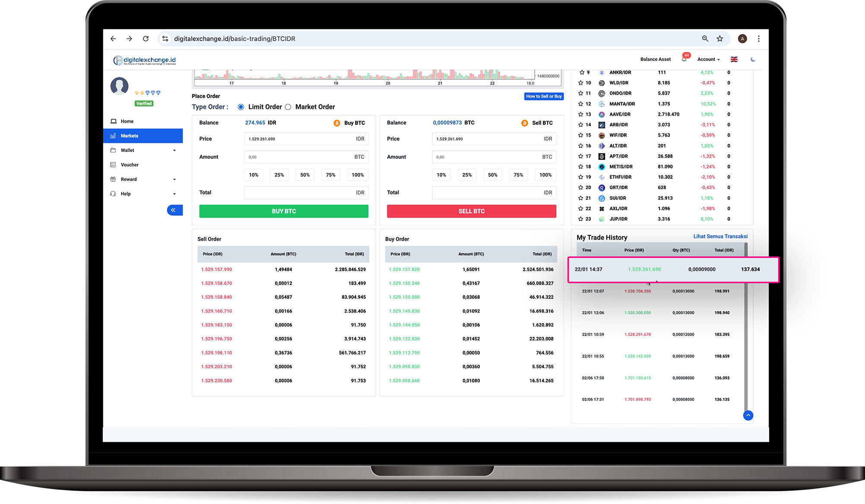Click the notification bell icon

click(684, 59)
